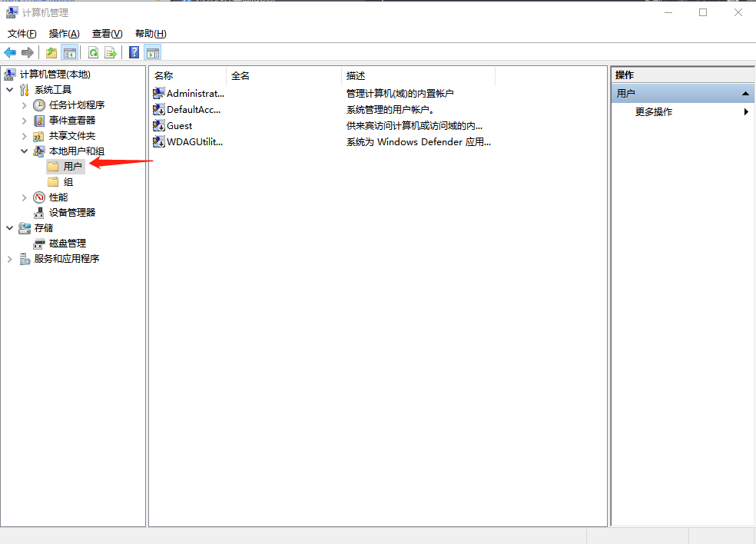
Task: Select the Guest user account entry
Action: tap(179, 125)
